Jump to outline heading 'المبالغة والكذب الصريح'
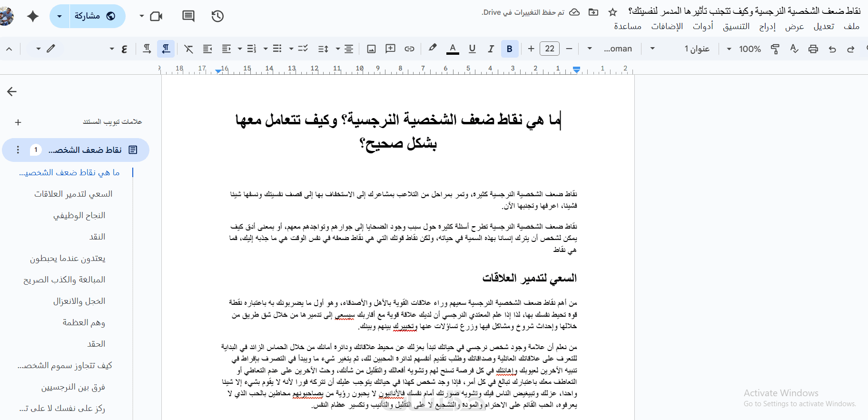 (x=64, y=280)
